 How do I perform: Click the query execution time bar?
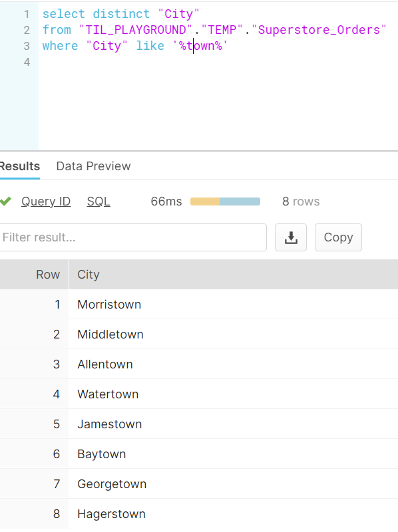coord(225,201)
